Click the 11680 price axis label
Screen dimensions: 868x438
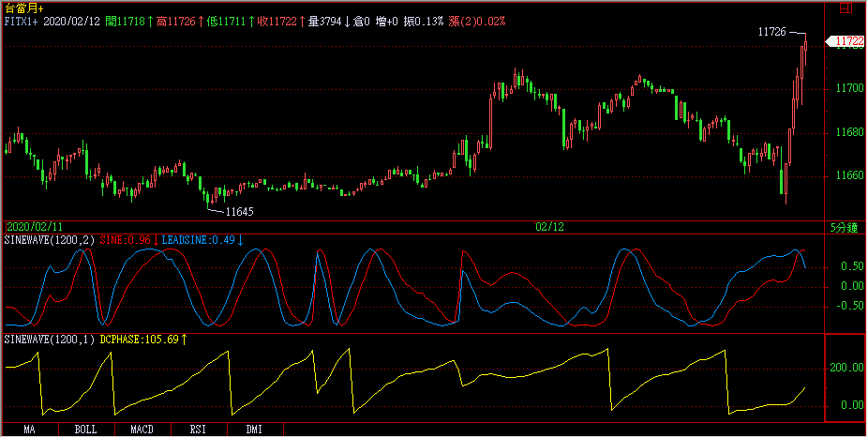click(849, 132)
